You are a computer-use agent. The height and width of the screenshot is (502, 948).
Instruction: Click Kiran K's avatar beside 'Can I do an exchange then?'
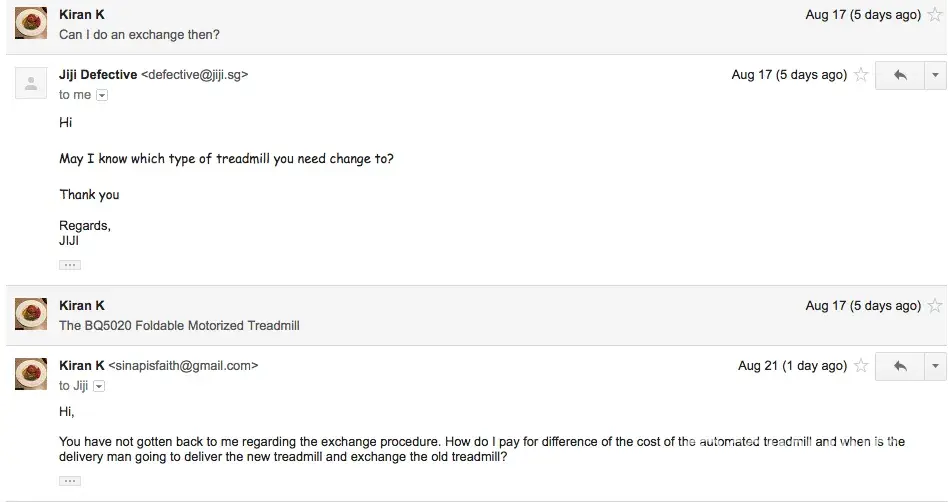point(31,23)
